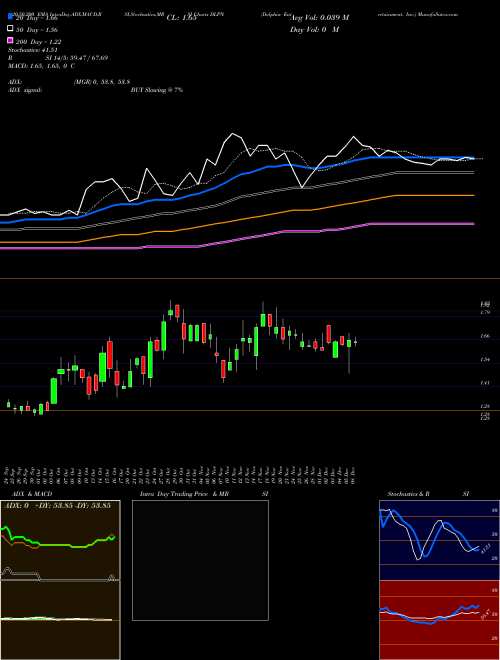This screenshot has height=660, width=500.
Task: Click the 'Avg Vol: 0.039 M' value
Action: 319,18
